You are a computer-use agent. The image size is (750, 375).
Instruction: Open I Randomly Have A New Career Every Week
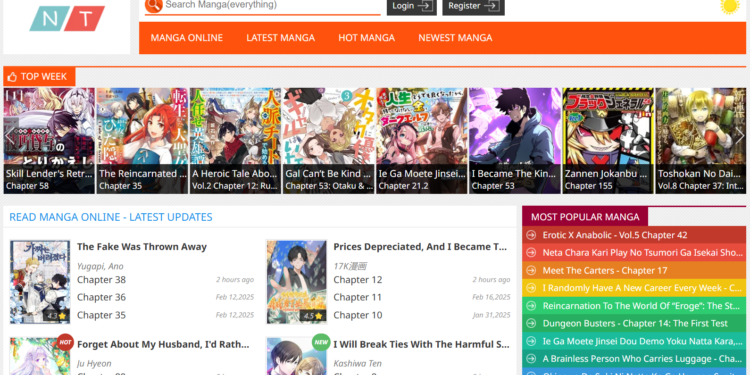642,288
